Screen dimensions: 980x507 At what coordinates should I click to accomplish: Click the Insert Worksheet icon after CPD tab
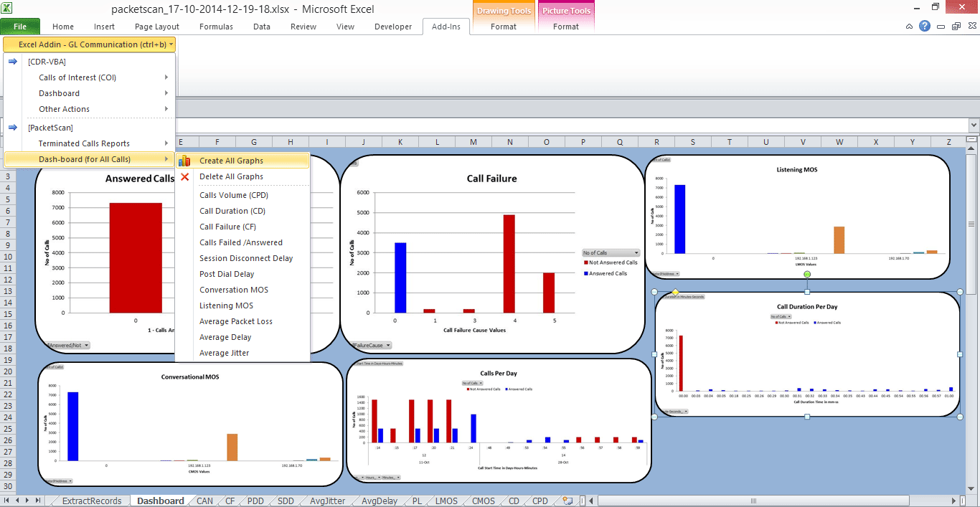click(567, 501)
